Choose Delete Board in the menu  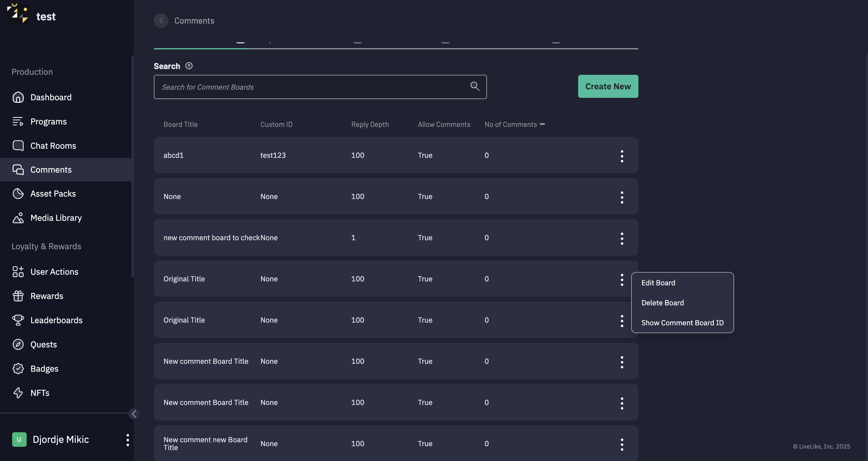coord(662,303)
